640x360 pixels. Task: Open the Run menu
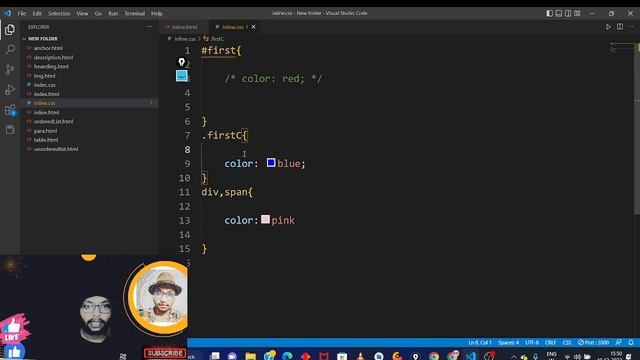point(113,13)
